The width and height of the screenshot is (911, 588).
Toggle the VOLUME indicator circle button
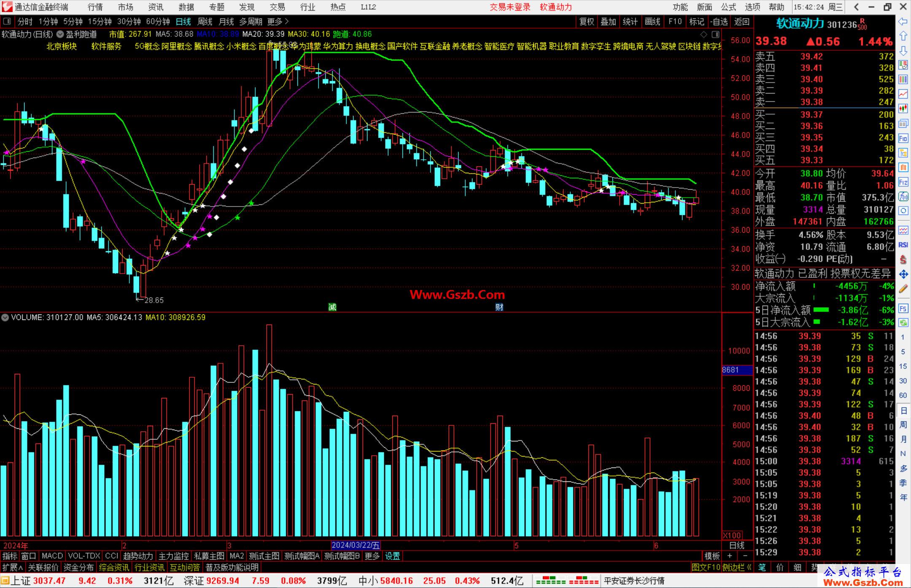5,317
